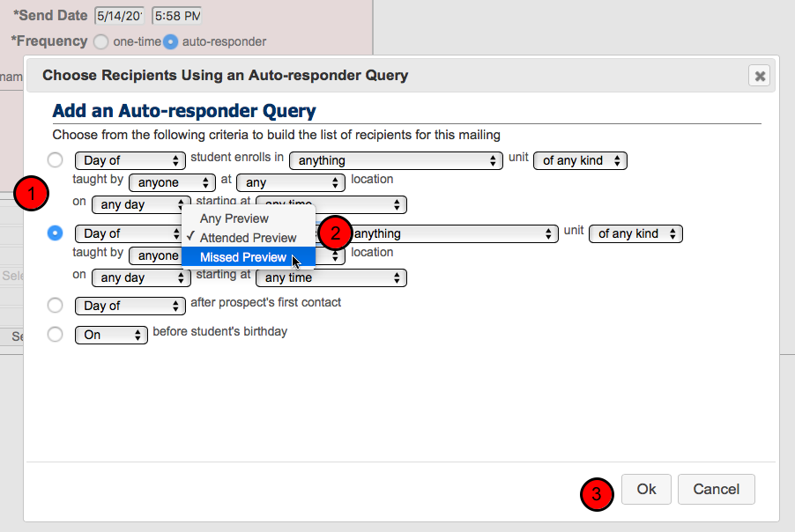Open the first 'anyone' taught by dropdown
795x532 pixels.
[172, 182]
